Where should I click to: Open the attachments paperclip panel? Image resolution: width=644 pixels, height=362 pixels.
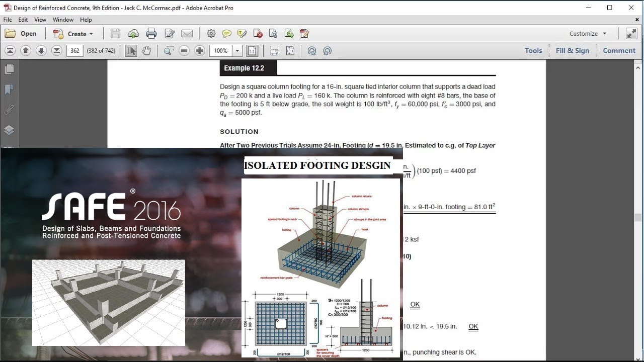pos(9,110)
